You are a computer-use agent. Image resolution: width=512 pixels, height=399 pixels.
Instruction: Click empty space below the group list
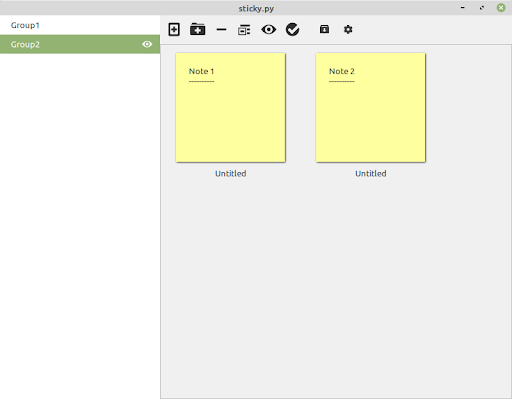(80, 226)
